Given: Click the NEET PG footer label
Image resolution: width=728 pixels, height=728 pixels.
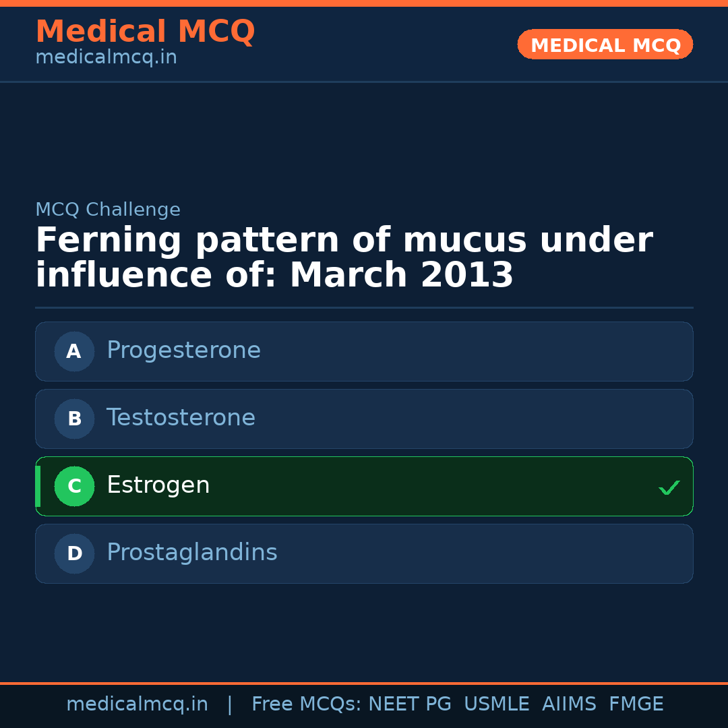Looking at the screenshot, I should click(x=409, y=704).
